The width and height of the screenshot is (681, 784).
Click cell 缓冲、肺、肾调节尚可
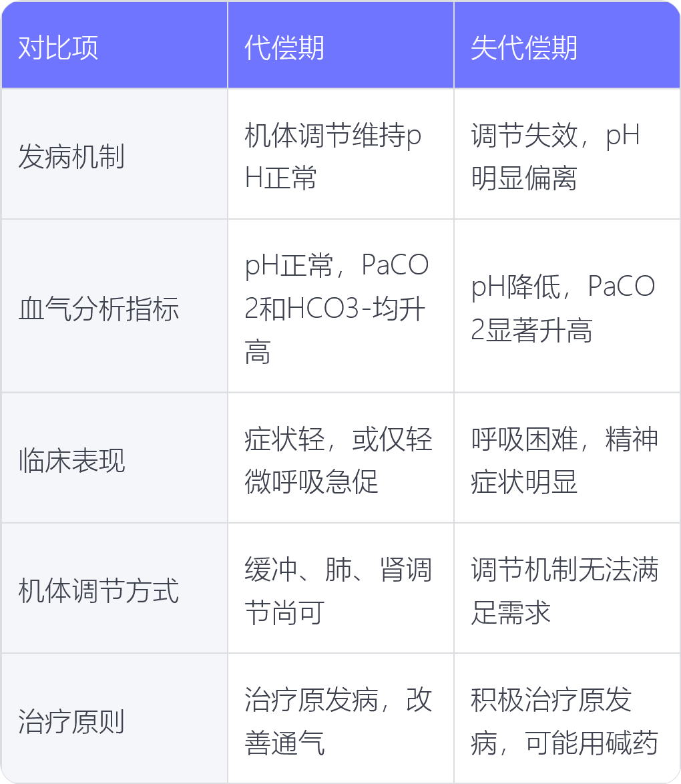click(x=340, y=588)
